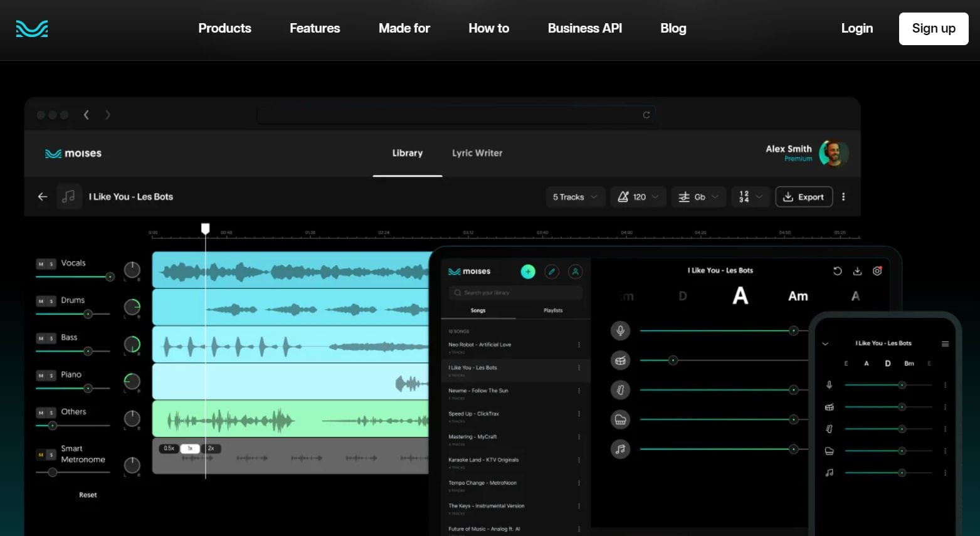This screenshot has width=980, height=536.
Task: Click the music note track icon at mixer bottom
Action: click(620, 449)
